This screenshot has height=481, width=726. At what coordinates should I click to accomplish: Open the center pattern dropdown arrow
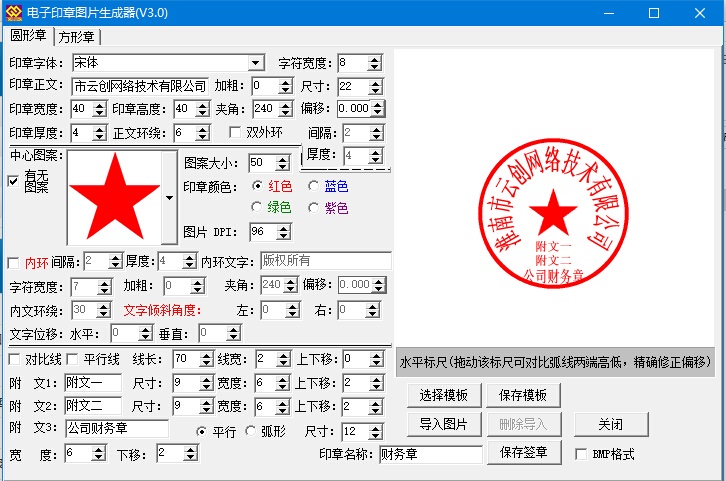click(169, 198)
